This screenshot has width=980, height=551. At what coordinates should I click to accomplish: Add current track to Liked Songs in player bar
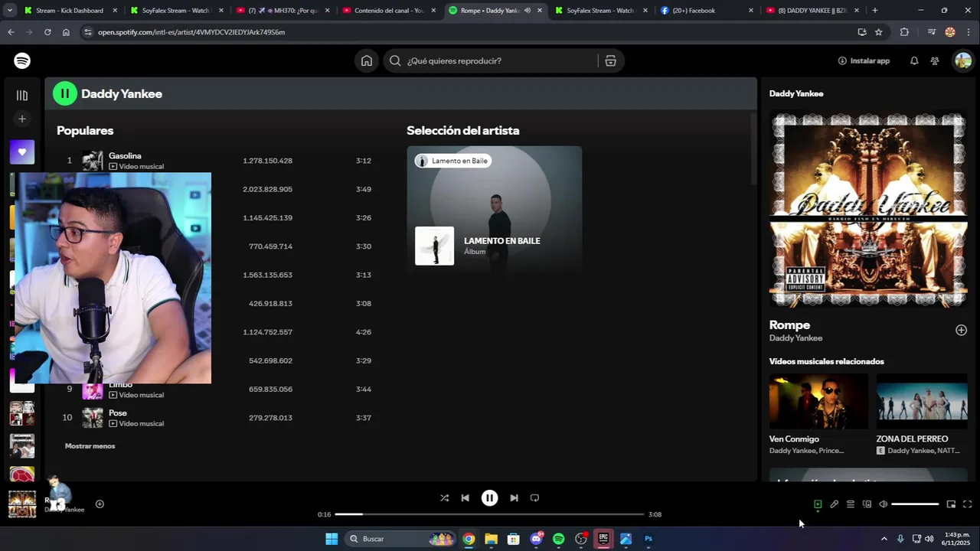[x=100, y=504]
